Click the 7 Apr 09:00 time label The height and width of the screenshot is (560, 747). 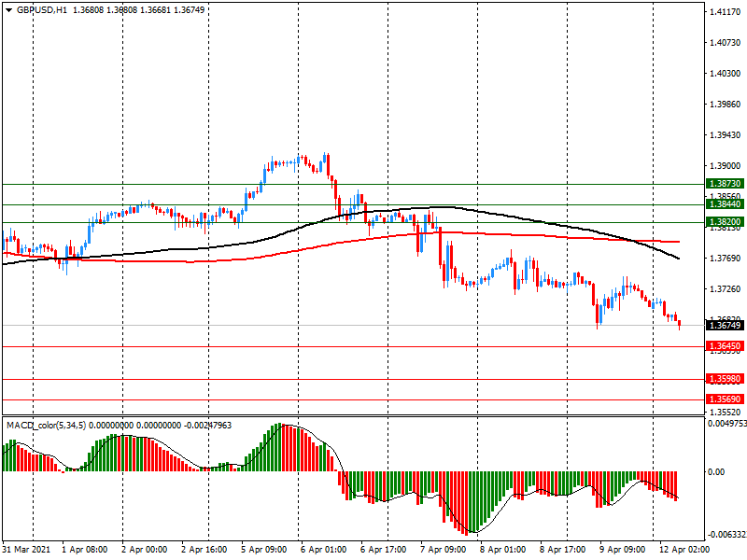(x=443, y=550)
